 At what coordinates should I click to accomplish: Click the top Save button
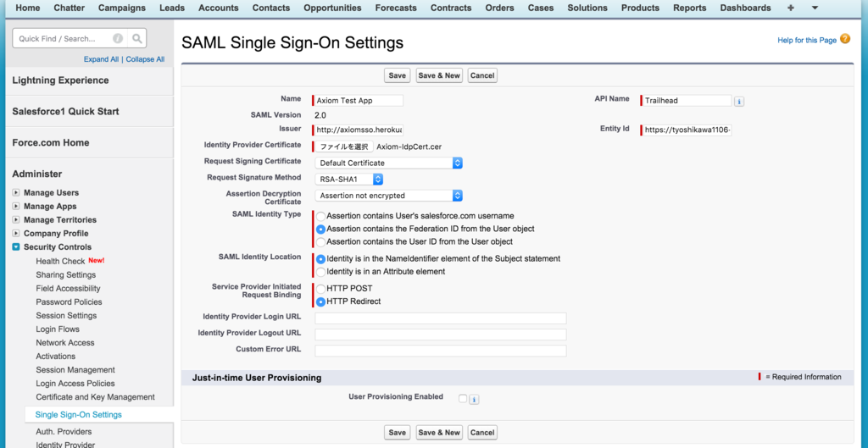click(397, 75)
